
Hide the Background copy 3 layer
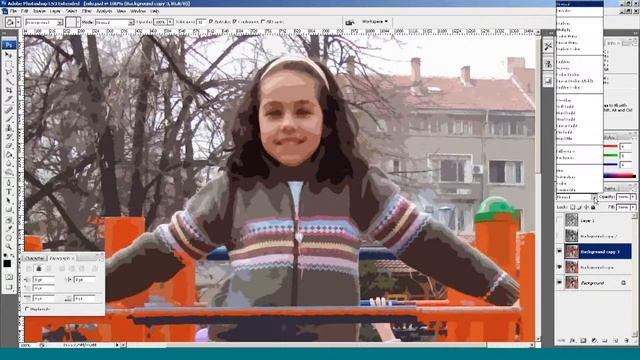tap(559, 251)
